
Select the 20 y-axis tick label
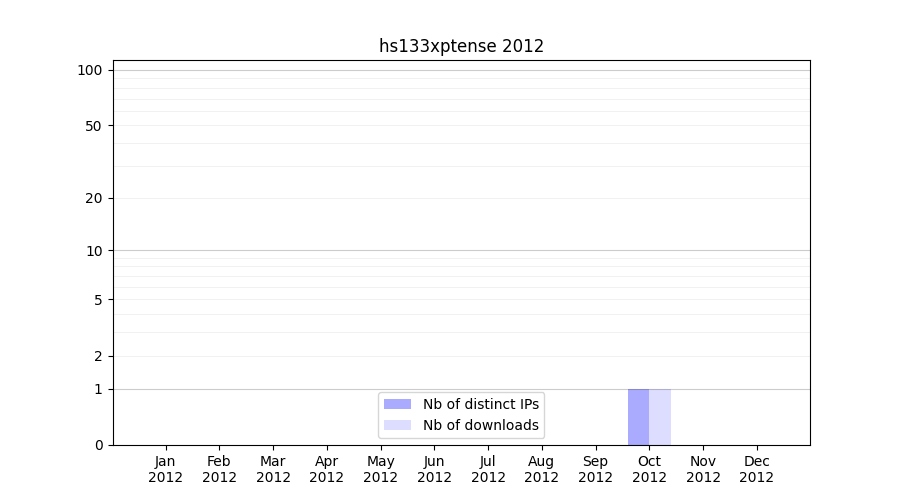94,198
